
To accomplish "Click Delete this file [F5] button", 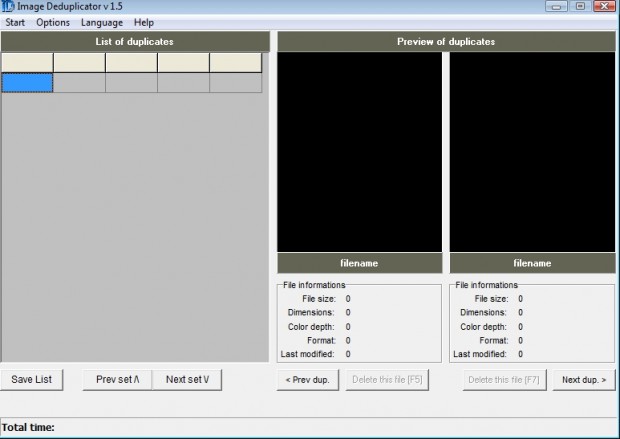I will (x=387, y=380).
